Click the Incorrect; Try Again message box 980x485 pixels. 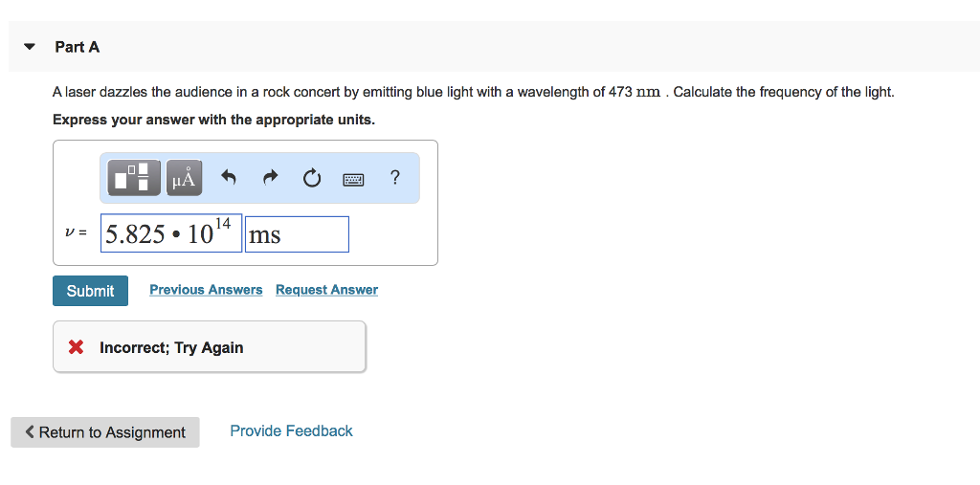[209, 347]
